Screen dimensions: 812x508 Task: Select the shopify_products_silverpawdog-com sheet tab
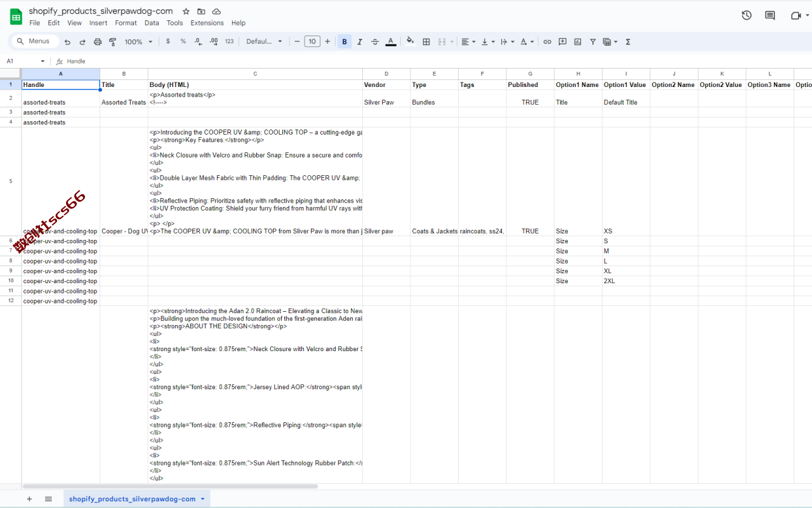[x=132, y=499]
